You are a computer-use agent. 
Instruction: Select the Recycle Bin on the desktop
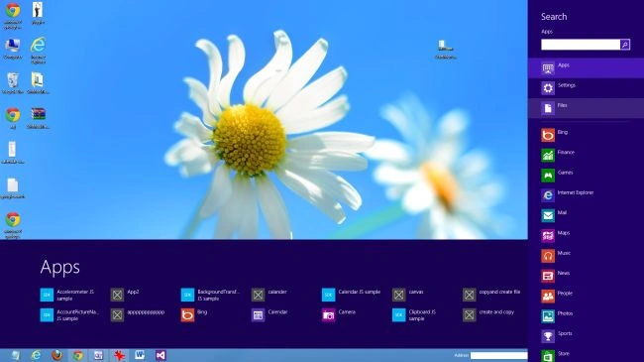[13, 82]
